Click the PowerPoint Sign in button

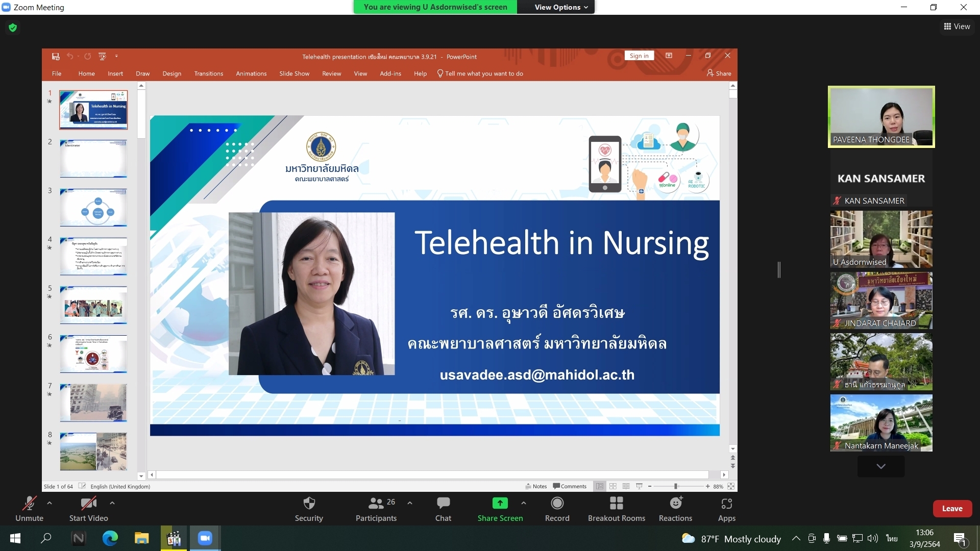tap(639, 56)
